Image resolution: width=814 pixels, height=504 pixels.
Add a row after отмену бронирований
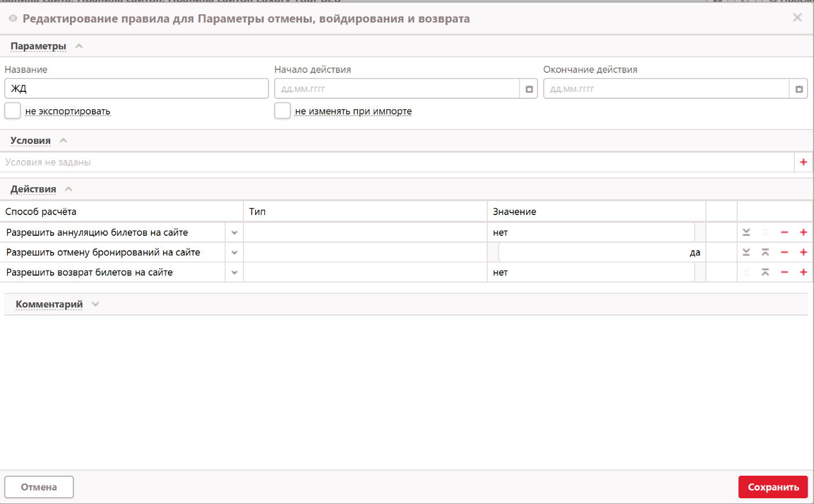pyautogui.click(x=803, y=252)
